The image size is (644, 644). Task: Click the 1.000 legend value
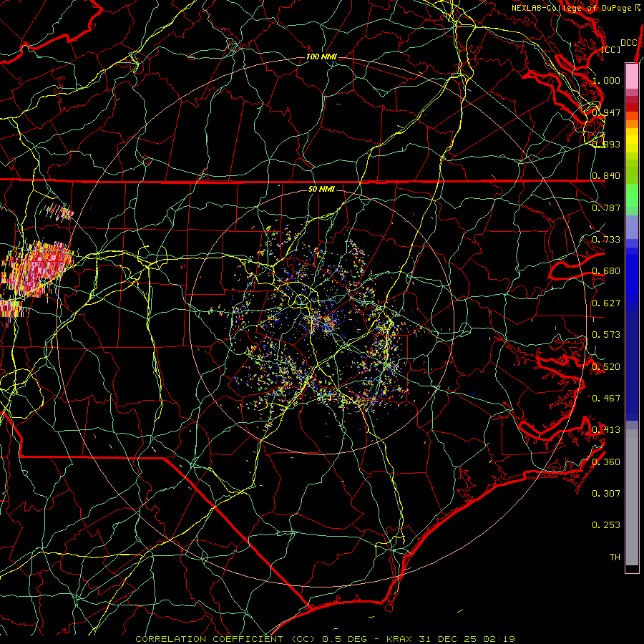click(607, 80)
